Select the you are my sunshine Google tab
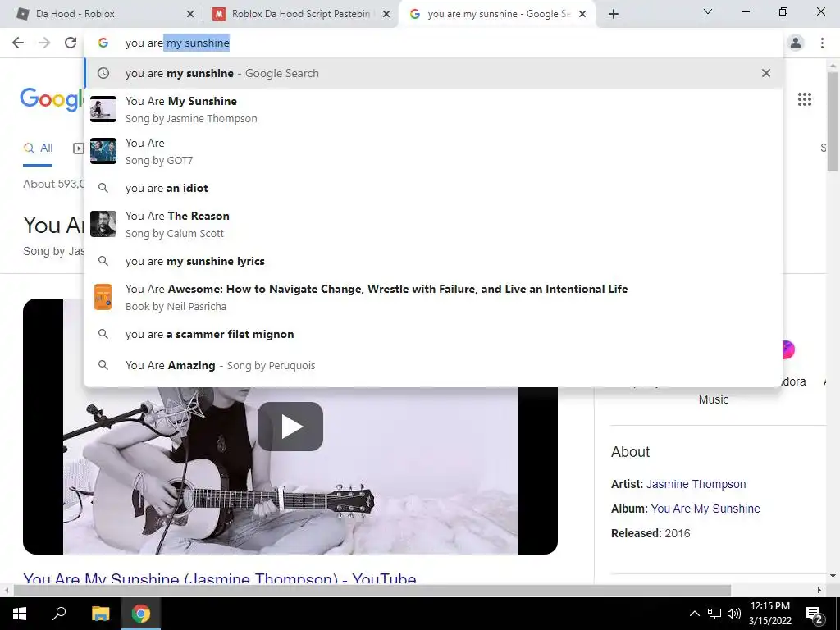840x630 pixels. (496, 14)
